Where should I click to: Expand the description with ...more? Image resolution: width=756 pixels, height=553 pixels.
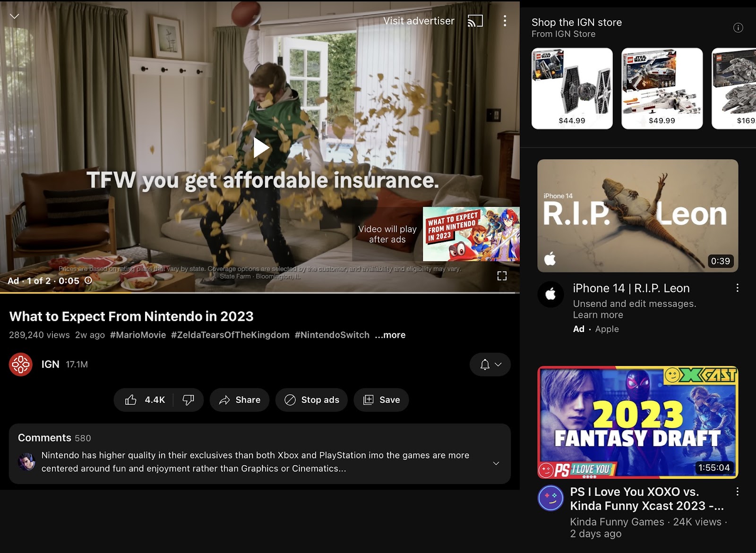pos(390,335)
